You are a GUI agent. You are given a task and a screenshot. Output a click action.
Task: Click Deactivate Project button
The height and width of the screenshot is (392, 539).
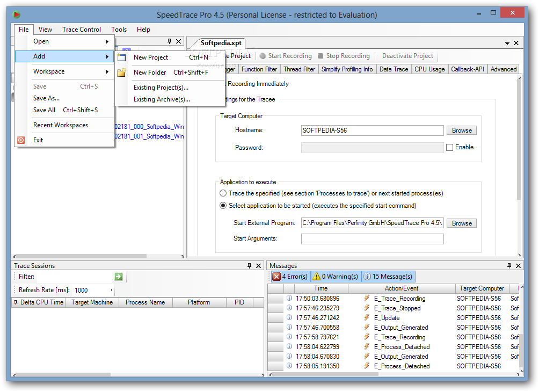pos(407,56)
